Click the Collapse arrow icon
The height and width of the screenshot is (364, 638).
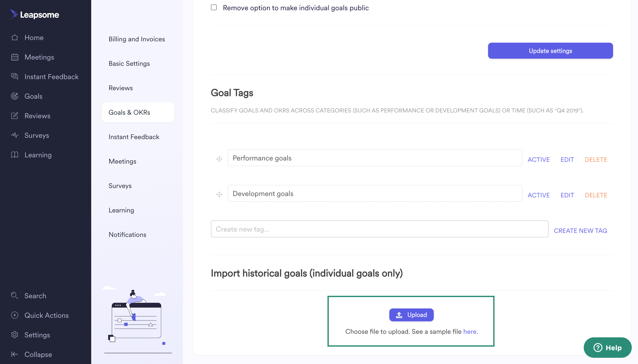15,354
